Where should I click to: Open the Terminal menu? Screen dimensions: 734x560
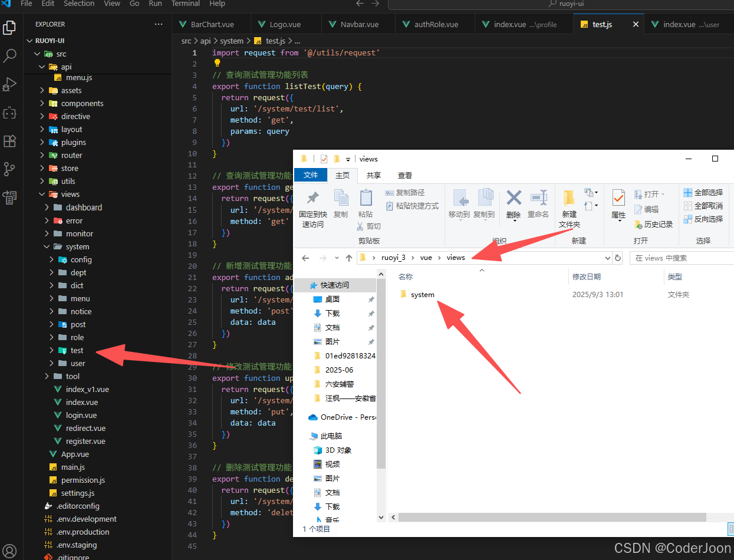(186, 4)
